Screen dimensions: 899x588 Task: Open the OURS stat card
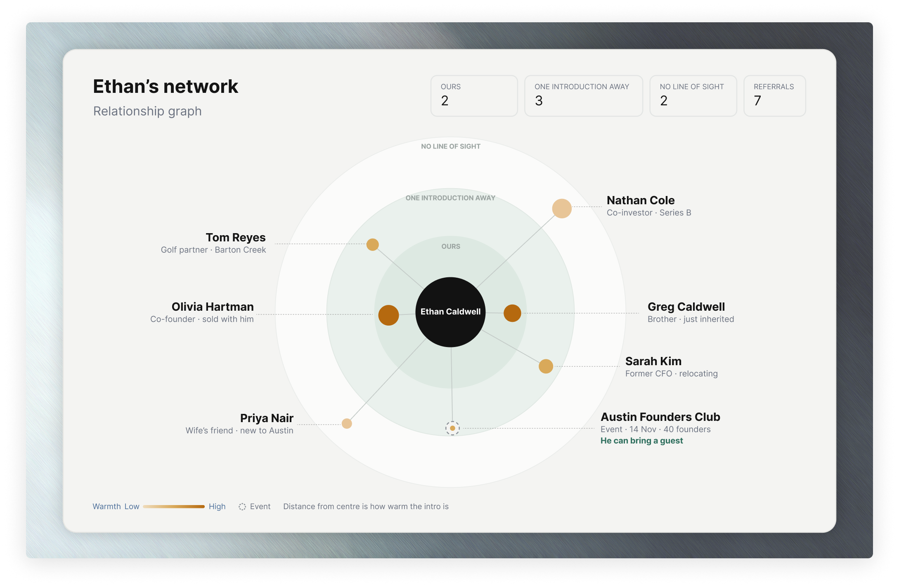pos(474,96)
